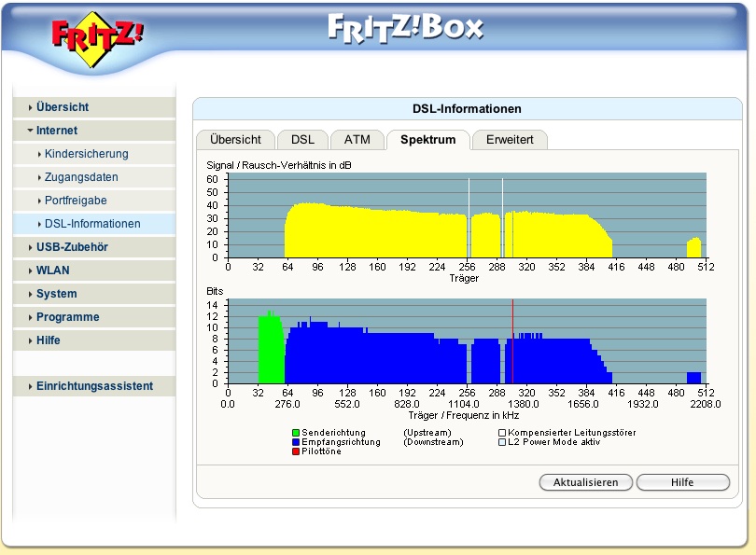Click the FRITZ! logo icon

[x=97, y=39]
